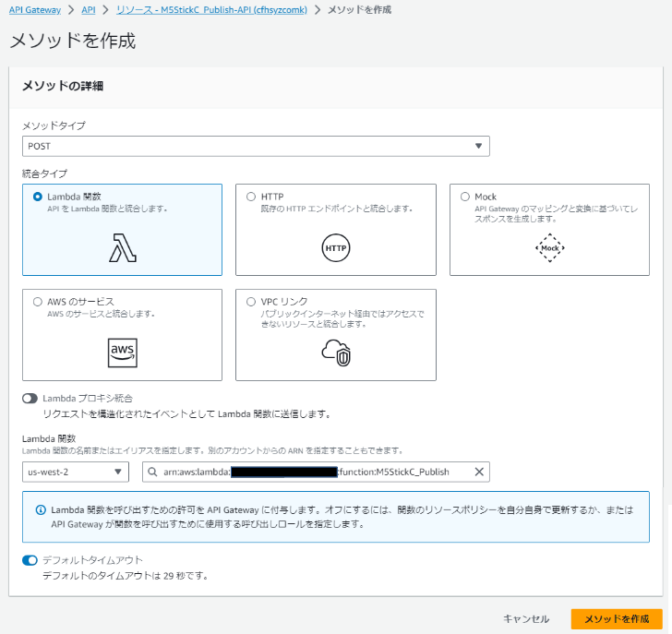672x634 pixels.
Task: Click the Lambda function icon in integration card
Action: point(123,247)
